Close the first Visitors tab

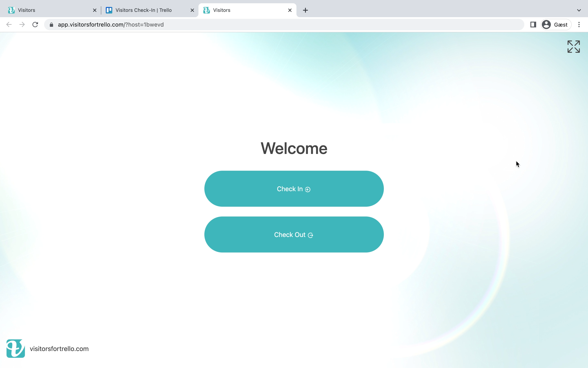pyautogui.click(x=95, y=10)
